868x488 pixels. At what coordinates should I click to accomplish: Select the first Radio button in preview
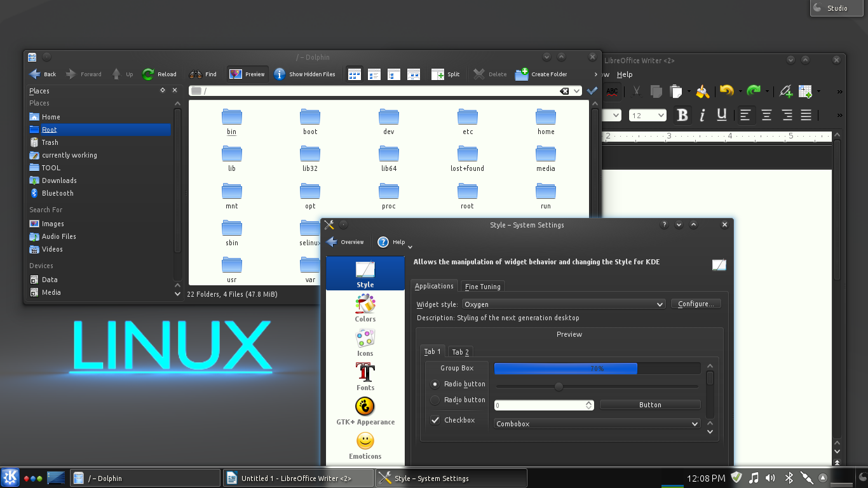pyautogui.click(x=458, y=384)
